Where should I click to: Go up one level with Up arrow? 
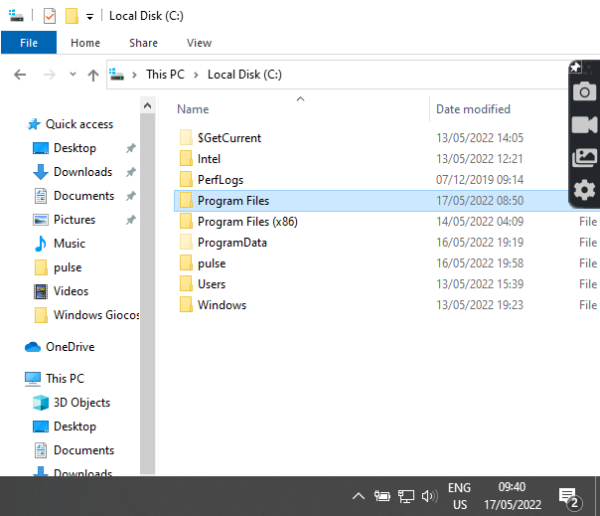click(x=93, y=75)
